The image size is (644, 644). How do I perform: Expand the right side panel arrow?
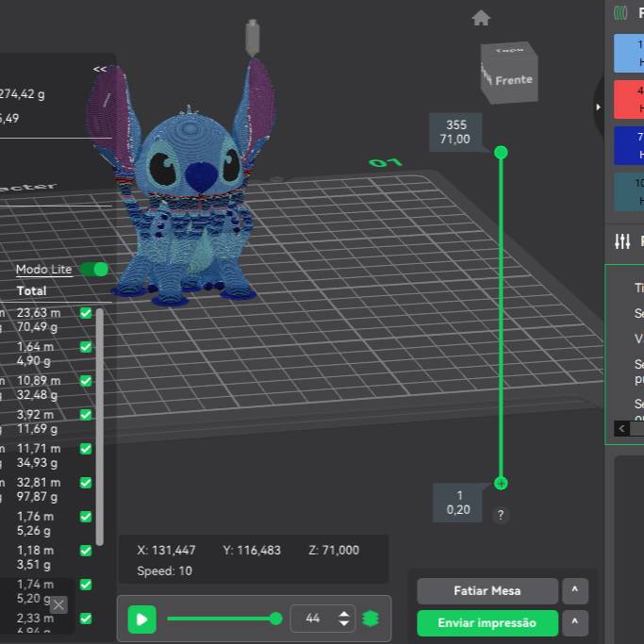598,107
